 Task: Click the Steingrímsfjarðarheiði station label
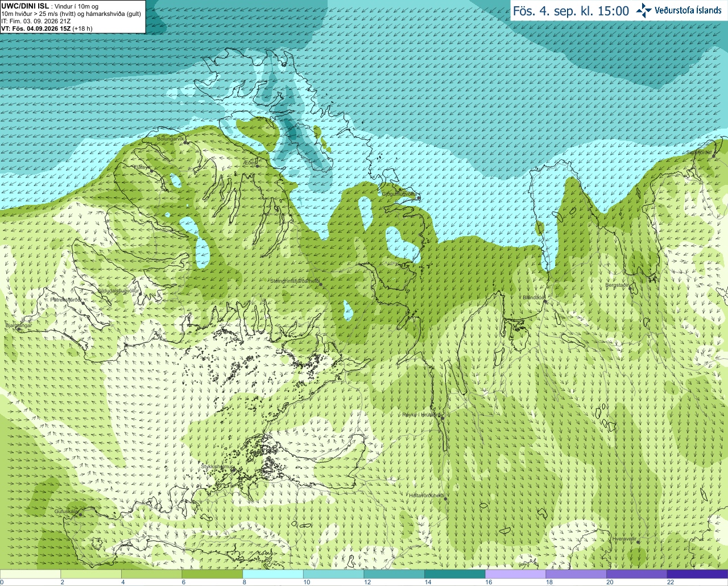point(294,281)
